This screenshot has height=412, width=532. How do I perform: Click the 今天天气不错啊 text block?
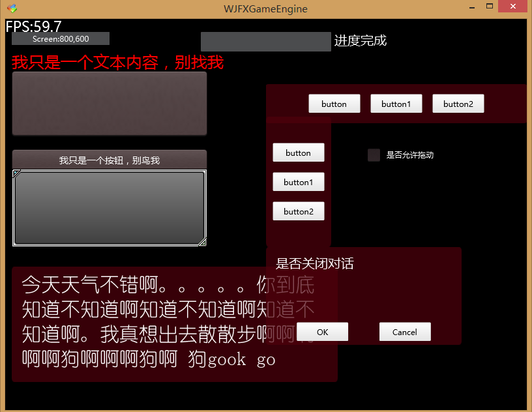click(150, 323)
